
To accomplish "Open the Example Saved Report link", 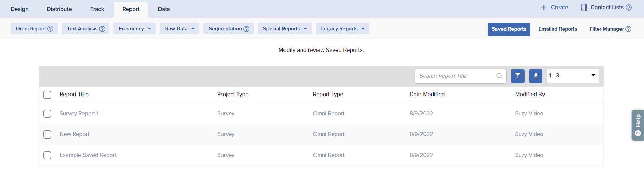I will point(88,155).
